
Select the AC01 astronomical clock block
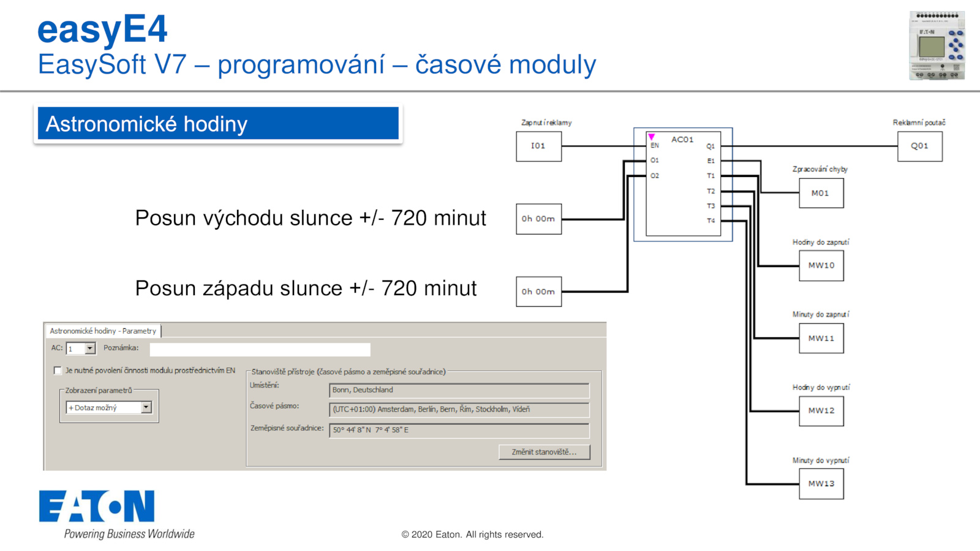[683, 184]
